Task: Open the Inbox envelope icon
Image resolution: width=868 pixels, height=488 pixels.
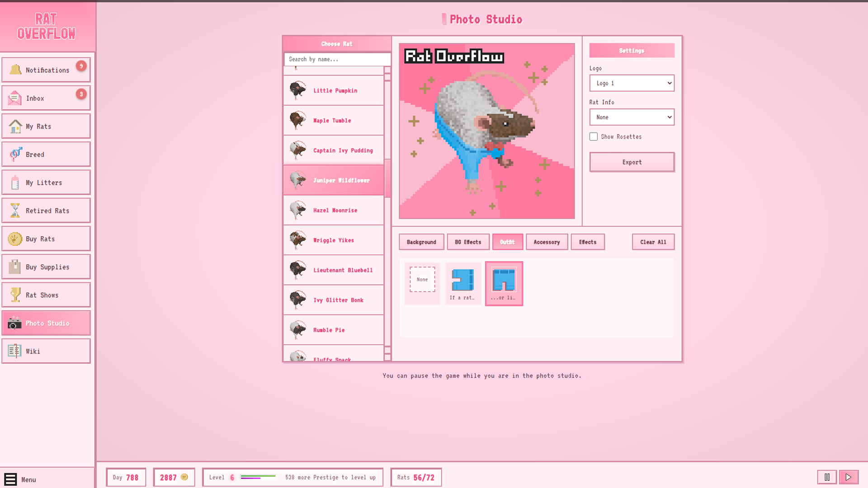Action: pyautogui.click(x=15, y=98)
